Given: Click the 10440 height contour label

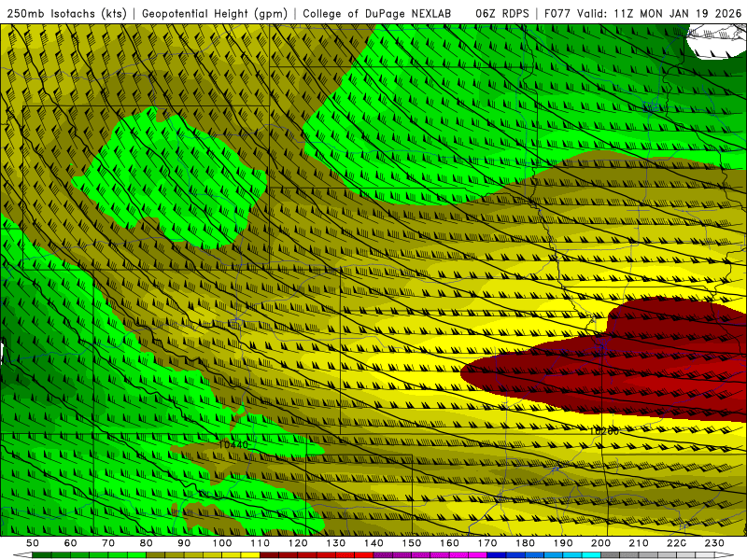Looking at the screenshot, I should click(233, 445).
